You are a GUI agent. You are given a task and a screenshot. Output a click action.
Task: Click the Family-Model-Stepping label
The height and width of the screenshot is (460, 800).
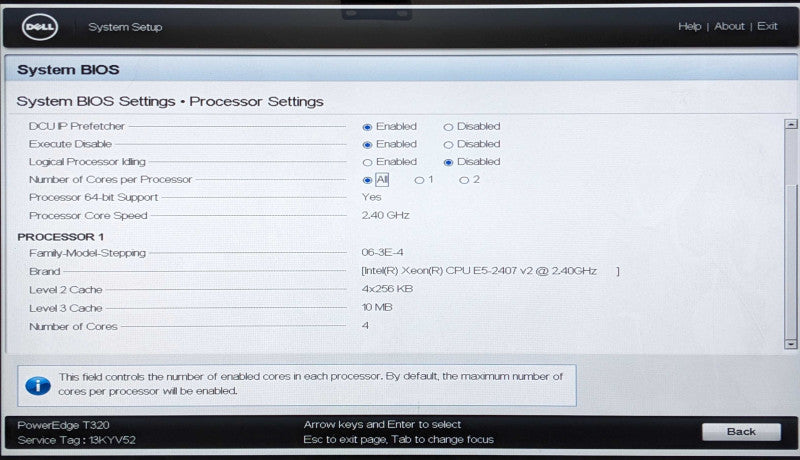(87, 253)
